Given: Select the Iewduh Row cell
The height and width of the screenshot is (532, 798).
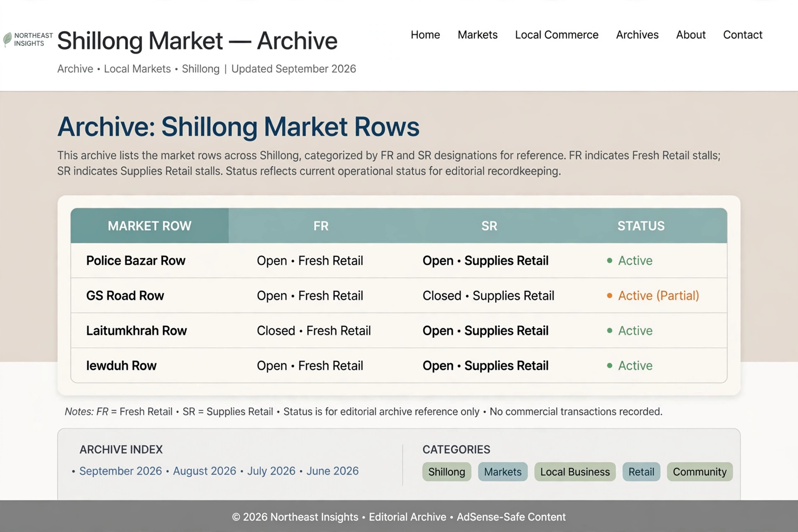Looking at the screenshot, I should [x=121, y=365].
